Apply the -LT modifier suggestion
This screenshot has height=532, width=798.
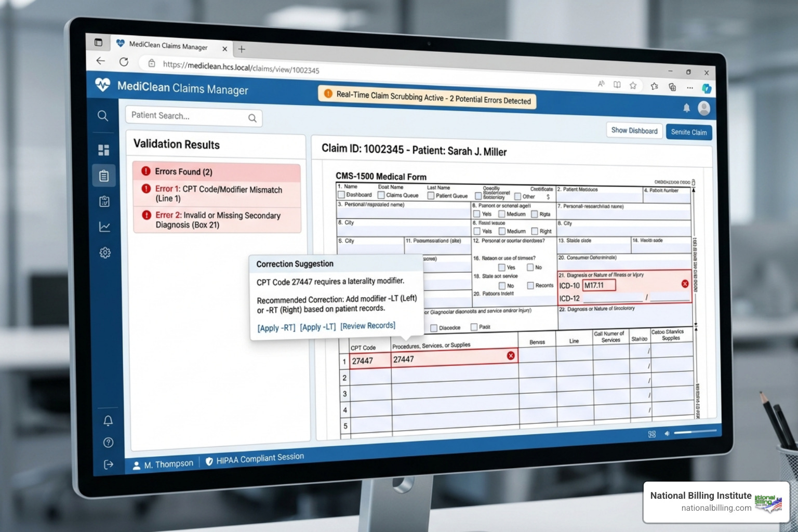(318, 327)
